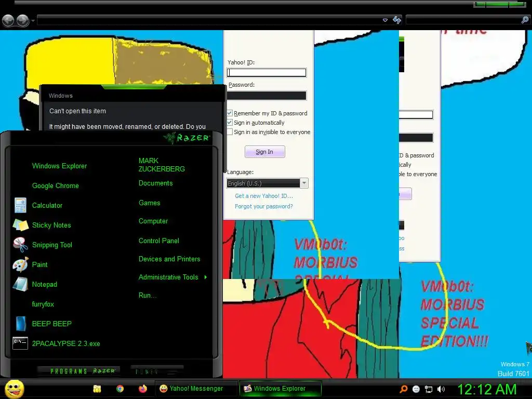Enable Sign in as invisible to everyone
Viewport: 532px width, 399px height.
click(x=230, y=132)
